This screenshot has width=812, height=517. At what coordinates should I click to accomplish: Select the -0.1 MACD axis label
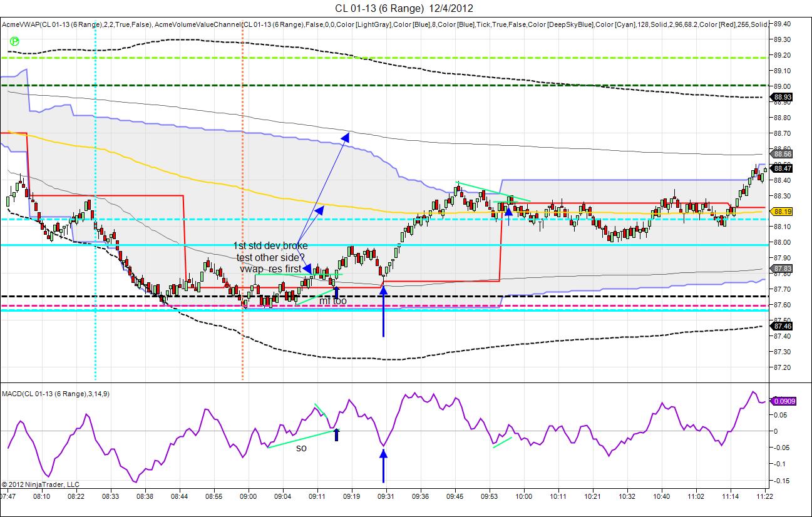pos(781,464)
